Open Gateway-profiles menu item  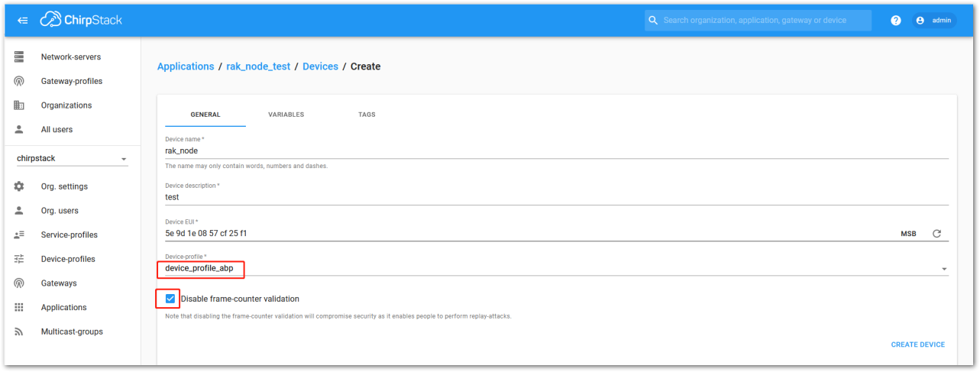(73, 81)
